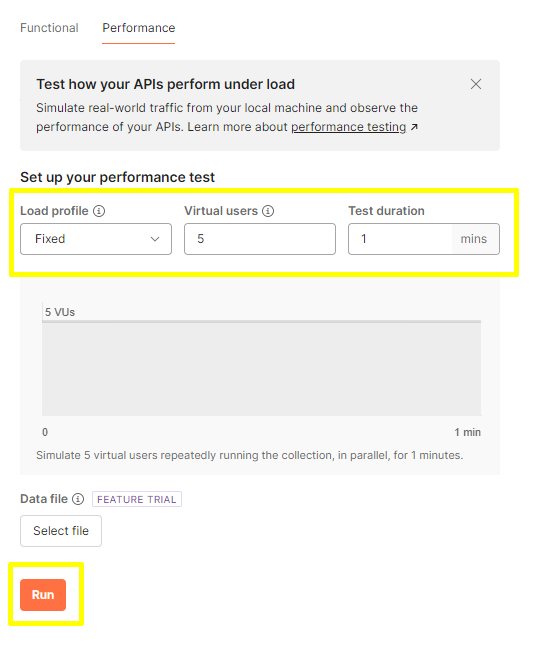Dismiss the performance info banner

pos(476,84)
